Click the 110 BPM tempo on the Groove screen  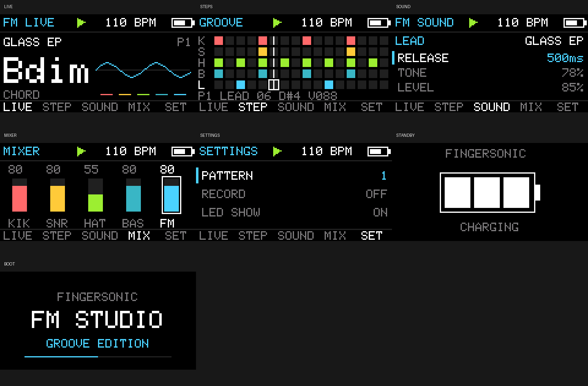pyautogui.click(x=327, y=22)
